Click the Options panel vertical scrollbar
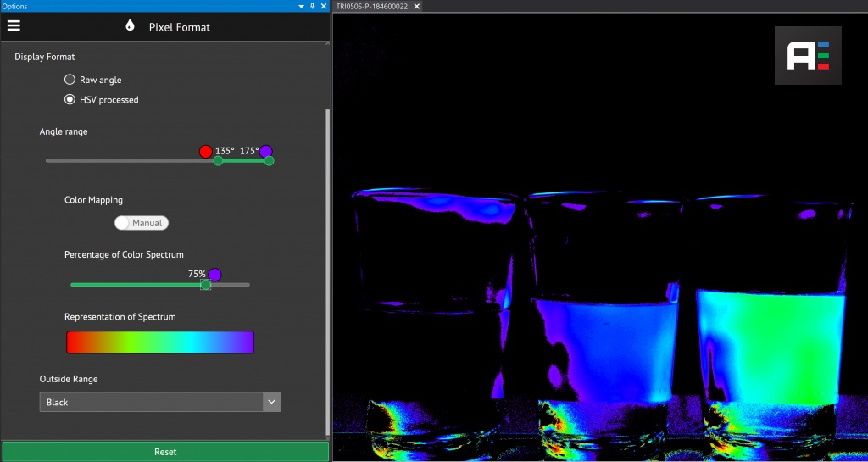This screenshot has width=868, height=462. pos(327,271)
